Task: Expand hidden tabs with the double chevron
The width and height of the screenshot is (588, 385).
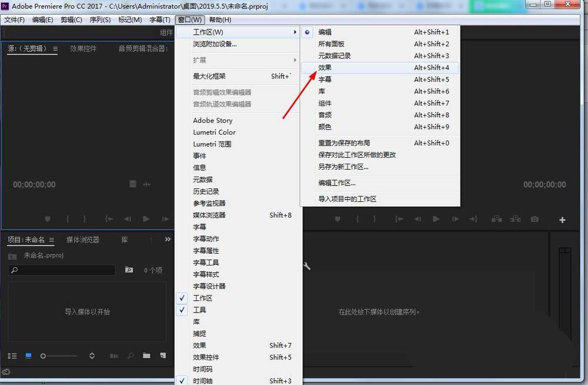Action: (x=168, y=238)
